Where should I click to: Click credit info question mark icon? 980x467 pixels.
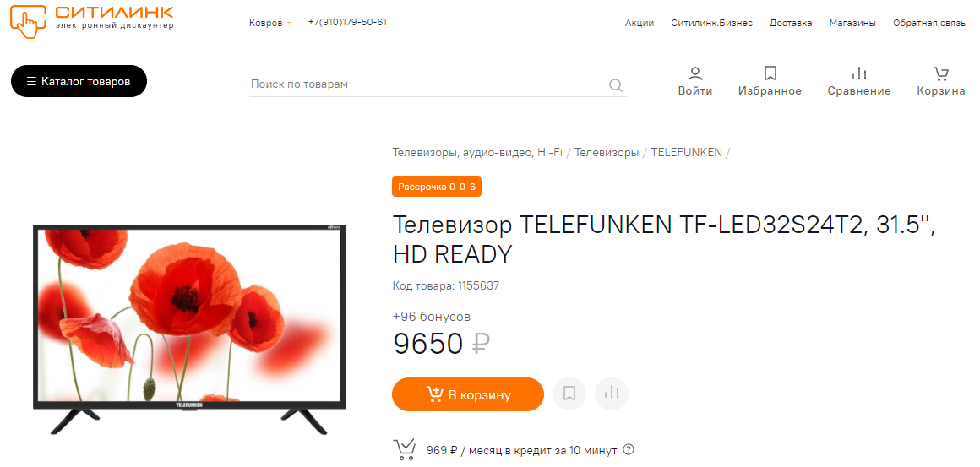[629, 449]
